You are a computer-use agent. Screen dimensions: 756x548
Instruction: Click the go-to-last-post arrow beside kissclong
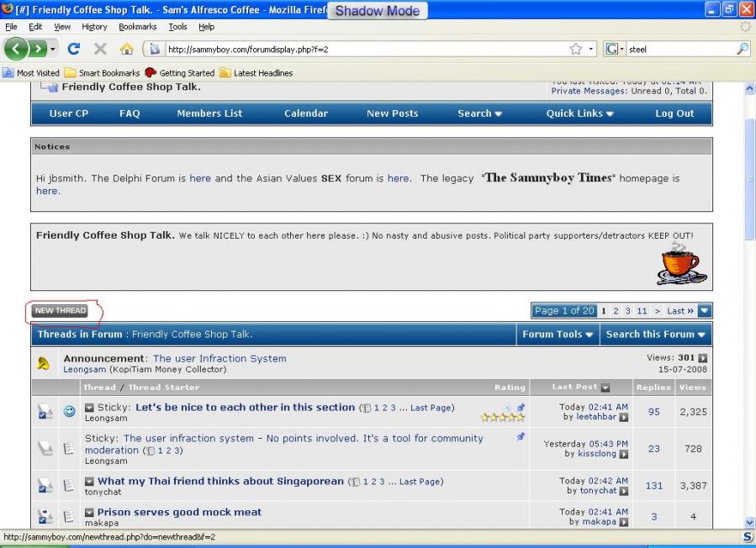pos(623,454)
